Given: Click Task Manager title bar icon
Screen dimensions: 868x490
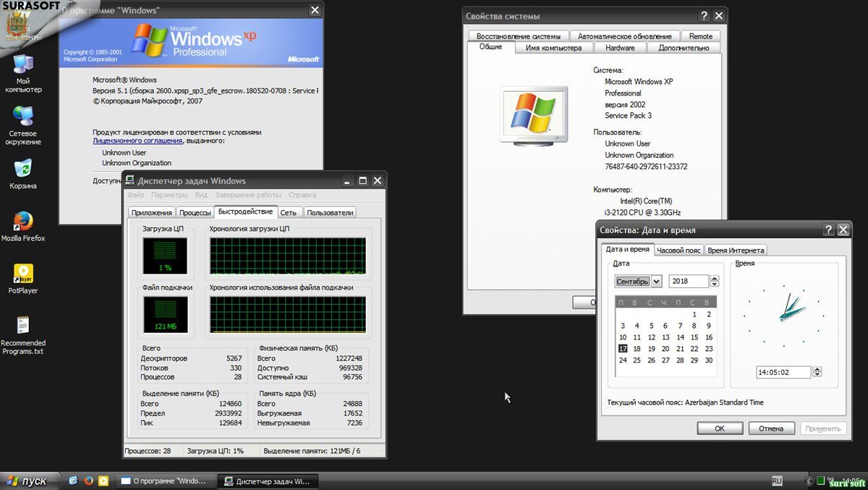Looking at the screenshot, I should (x=130, y=181).
